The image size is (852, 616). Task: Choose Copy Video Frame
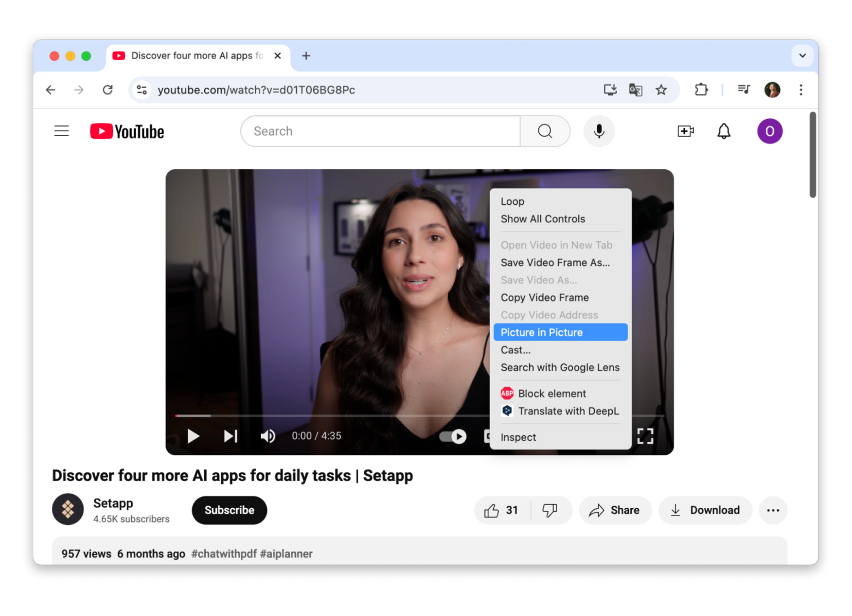560,298
